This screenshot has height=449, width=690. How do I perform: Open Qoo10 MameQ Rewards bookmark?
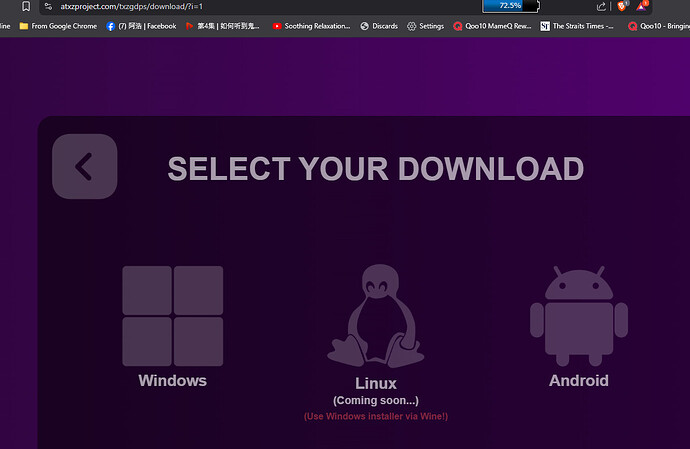[x=492, y=26]
